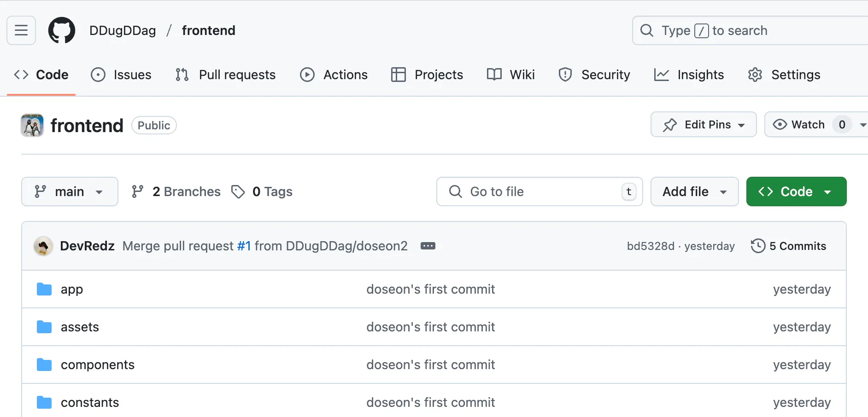Toggle Watch on this repository
The image size is (868, 417).
point(800,125)
